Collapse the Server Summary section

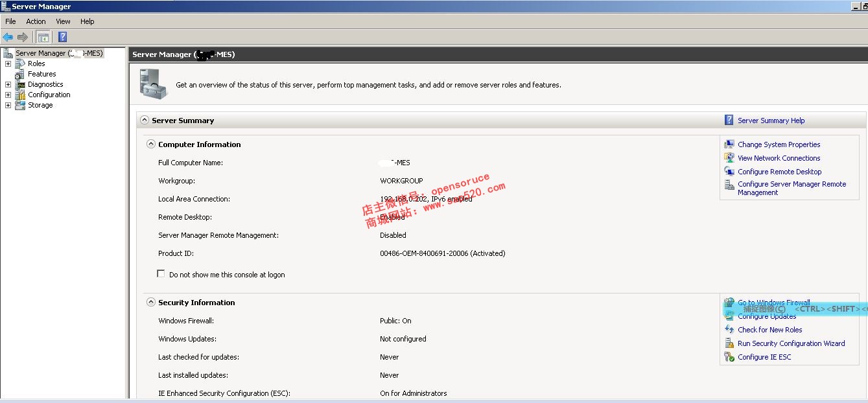point(145,121)
